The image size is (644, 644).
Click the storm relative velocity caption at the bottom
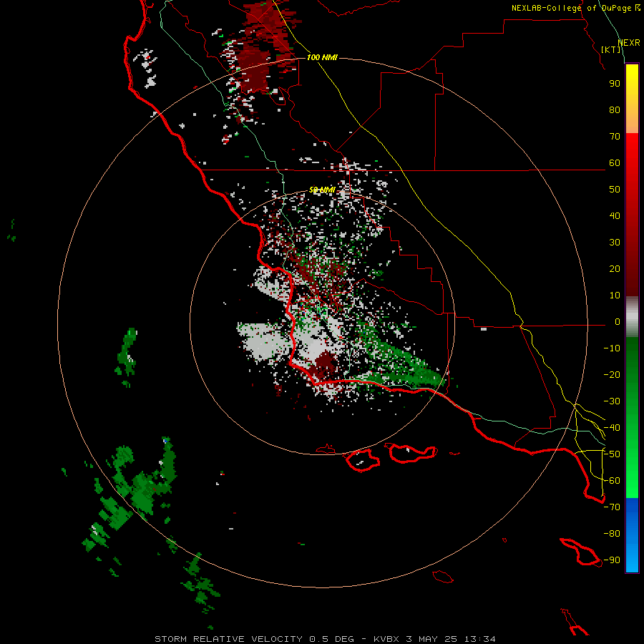325,639
